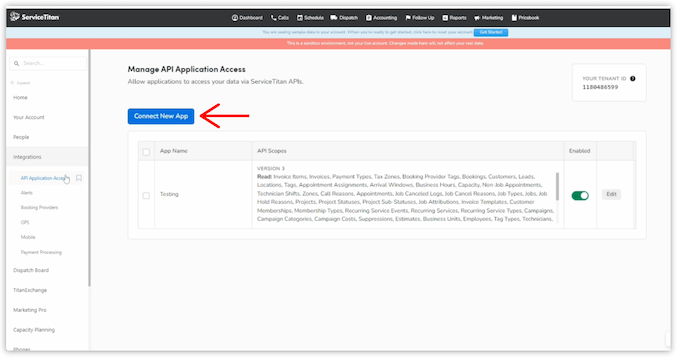
Task: Click the Manage API Application Access heading
Action: click(186, 69)
